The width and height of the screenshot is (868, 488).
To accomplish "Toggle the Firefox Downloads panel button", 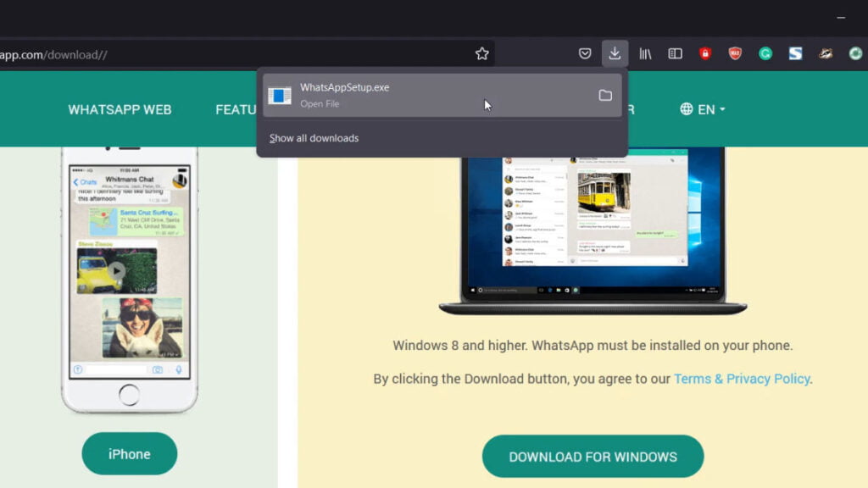I will tap(615, 54).
